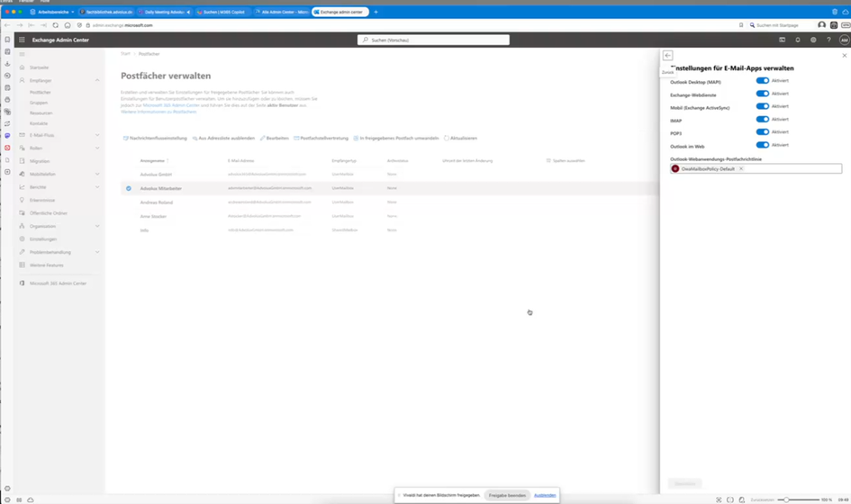The height and width of the screenshot is (504, 851).
Task: Collapse the Empfänger navigation section
Action: (x=97, y=80)
